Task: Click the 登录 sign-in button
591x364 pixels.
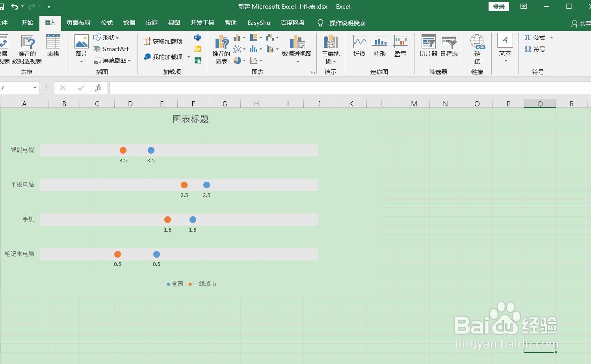Action: coord(498,7)
